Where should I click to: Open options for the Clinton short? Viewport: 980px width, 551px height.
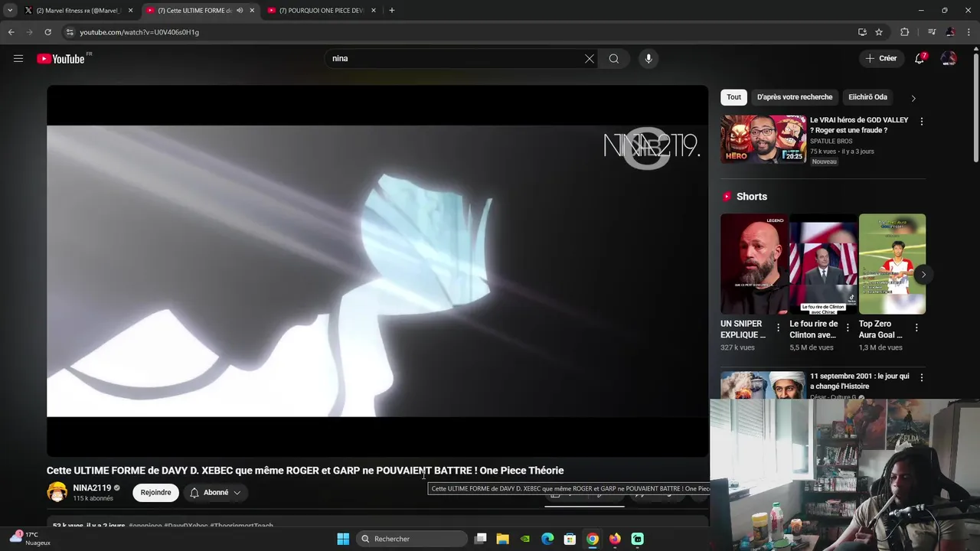tap(848, 328)
